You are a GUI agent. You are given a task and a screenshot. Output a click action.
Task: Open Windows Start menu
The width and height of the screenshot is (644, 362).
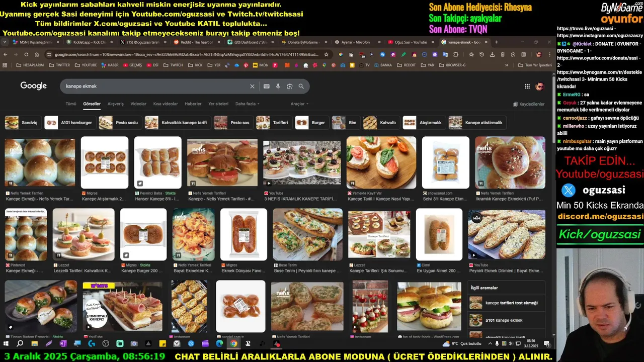click(6, 344)
